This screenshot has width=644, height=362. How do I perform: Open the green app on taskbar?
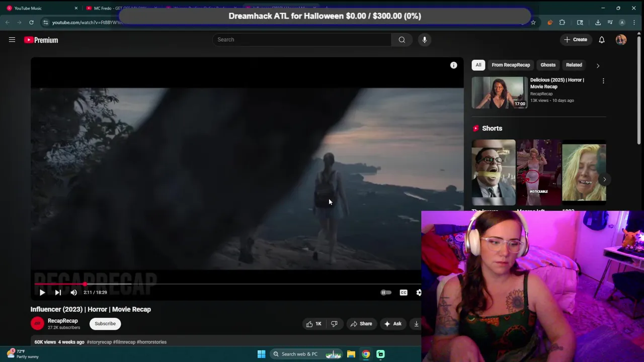click(380, 354)
